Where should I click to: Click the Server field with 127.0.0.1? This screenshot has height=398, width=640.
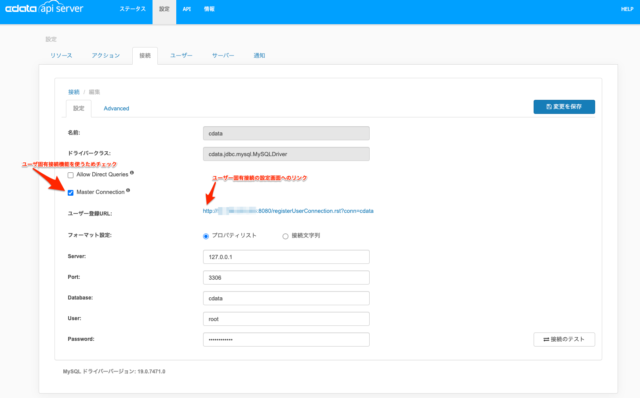tap(286, 257)
